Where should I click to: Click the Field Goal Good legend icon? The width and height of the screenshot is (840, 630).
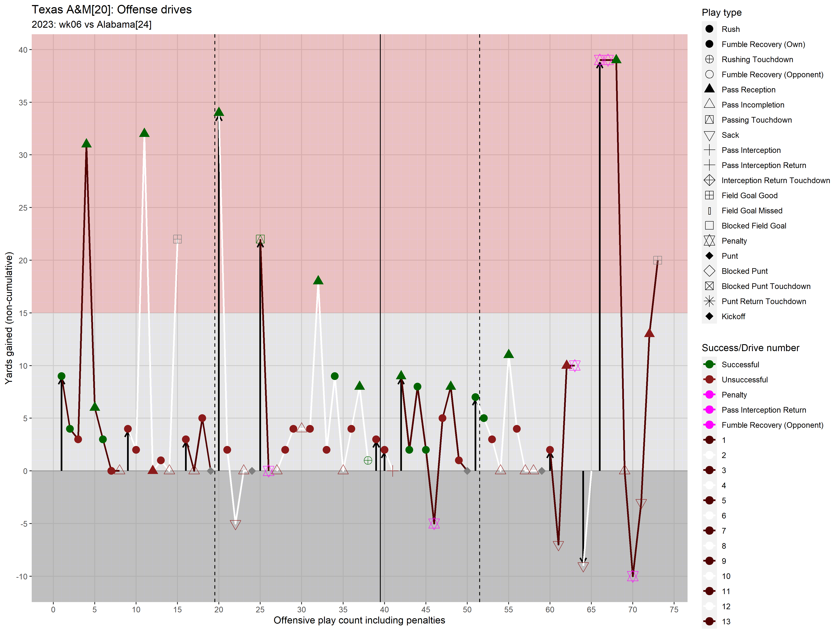(709, 195)
